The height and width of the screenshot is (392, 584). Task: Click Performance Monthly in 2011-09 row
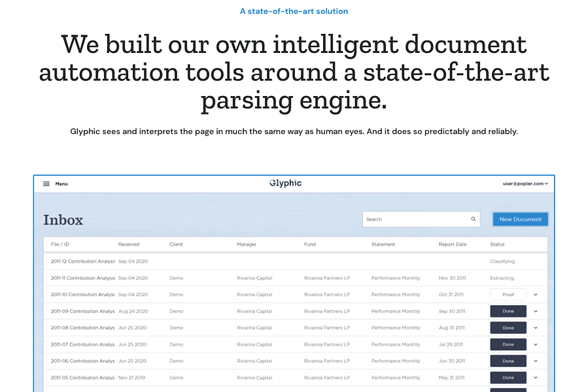tap(396, 311)
